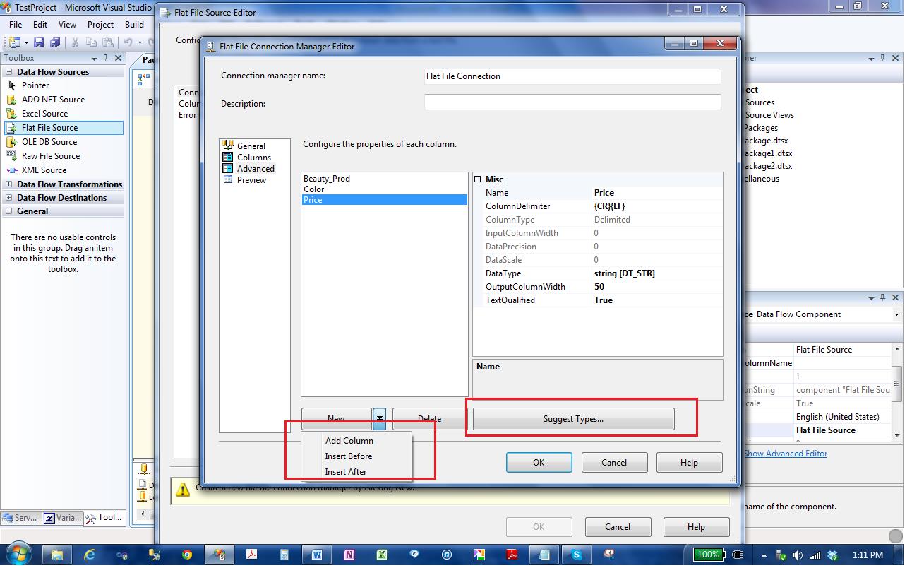Select the Beauty_Prod column in list

click(x=327, y=179)
